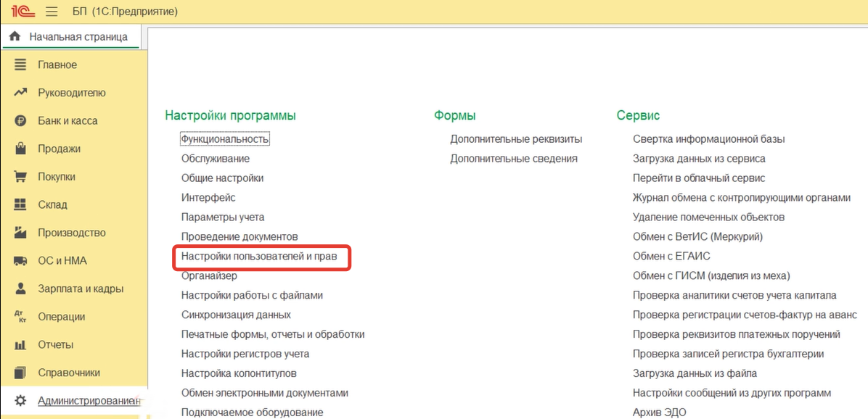Click the Главное list icon

coord(21,65)
